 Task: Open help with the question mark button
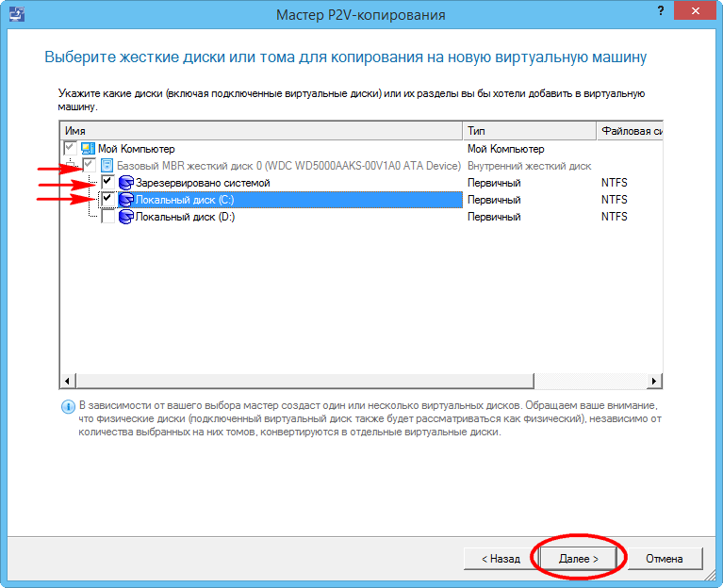coord(661,10)
